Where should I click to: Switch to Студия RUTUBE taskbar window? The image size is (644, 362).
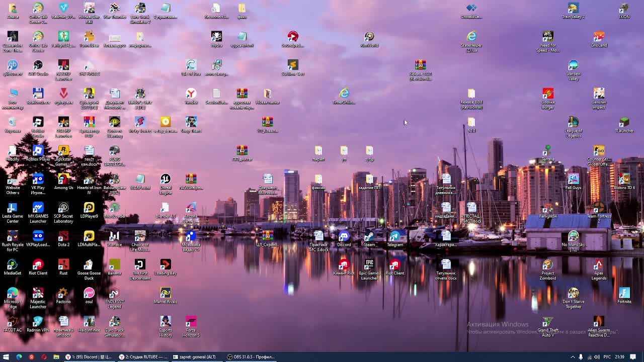143,357
